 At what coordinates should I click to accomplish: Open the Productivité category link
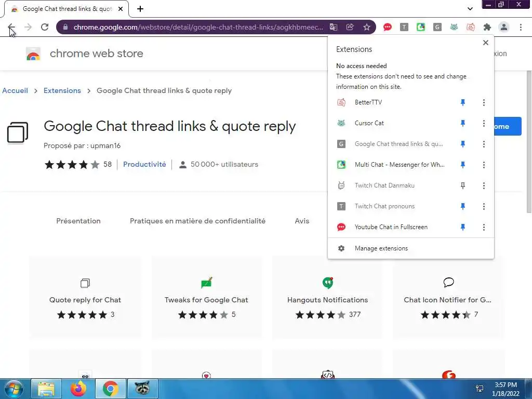pos(144,164)
